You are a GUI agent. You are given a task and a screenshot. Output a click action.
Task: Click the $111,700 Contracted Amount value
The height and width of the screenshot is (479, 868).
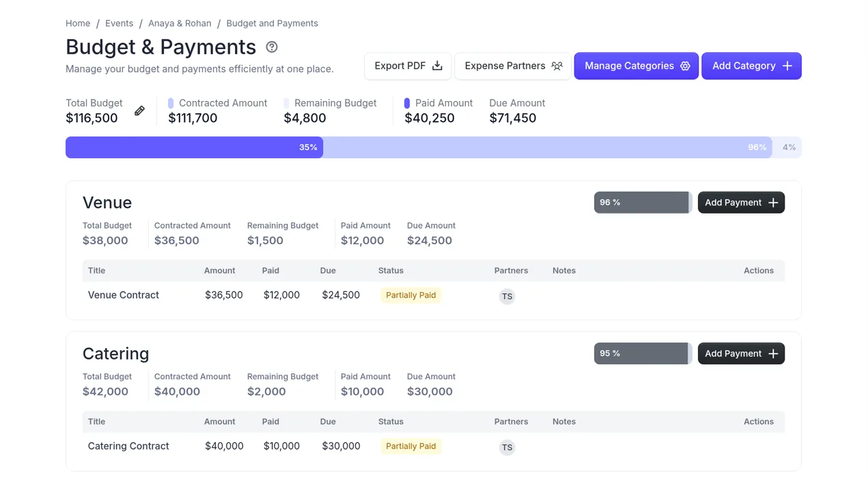pyautogui.click(x=193, y=118)
